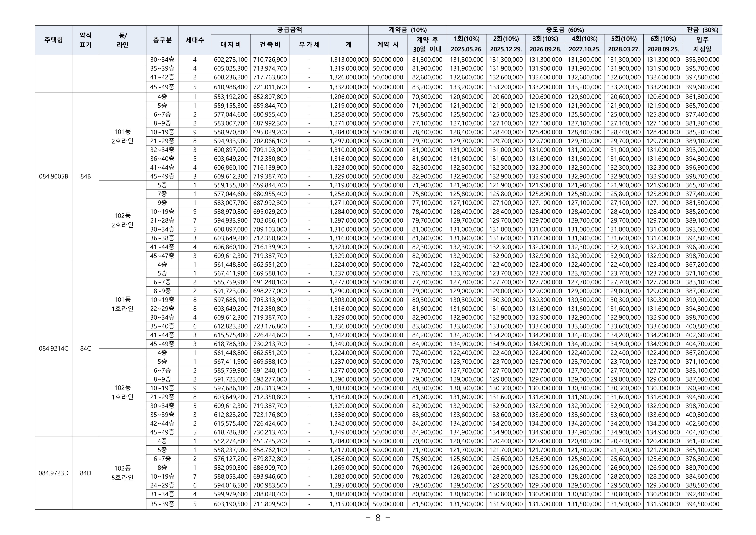The height and width of the screenshot is (535, 756).
Task: Click the 주택형 column header
Action: click(x=54, y=40)
